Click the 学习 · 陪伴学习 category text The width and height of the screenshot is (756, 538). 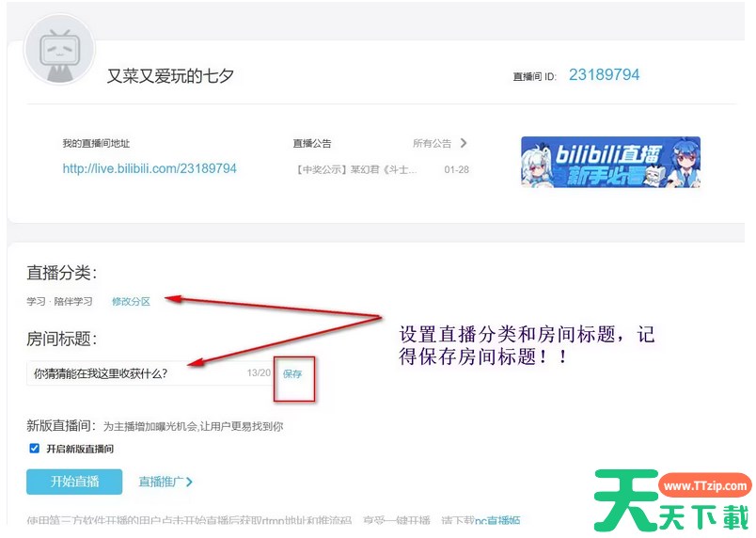tap(60, 302)
